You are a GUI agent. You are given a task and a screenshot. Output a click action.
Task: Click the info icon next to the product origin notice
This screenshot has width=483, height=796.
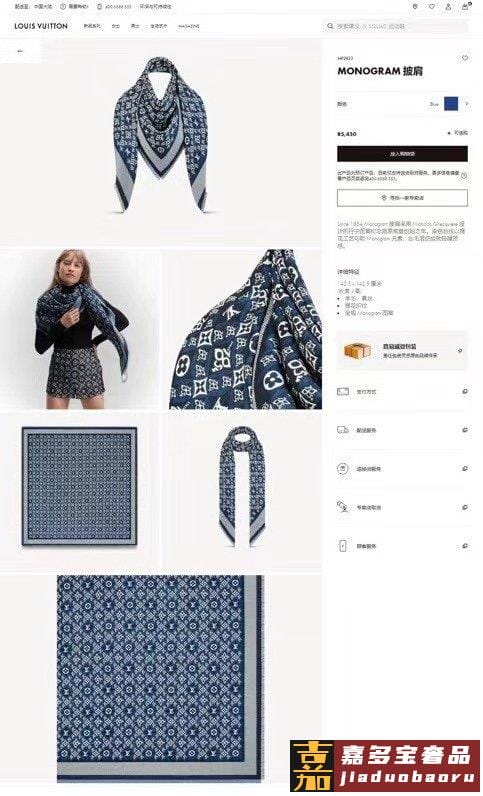point(463,176)
